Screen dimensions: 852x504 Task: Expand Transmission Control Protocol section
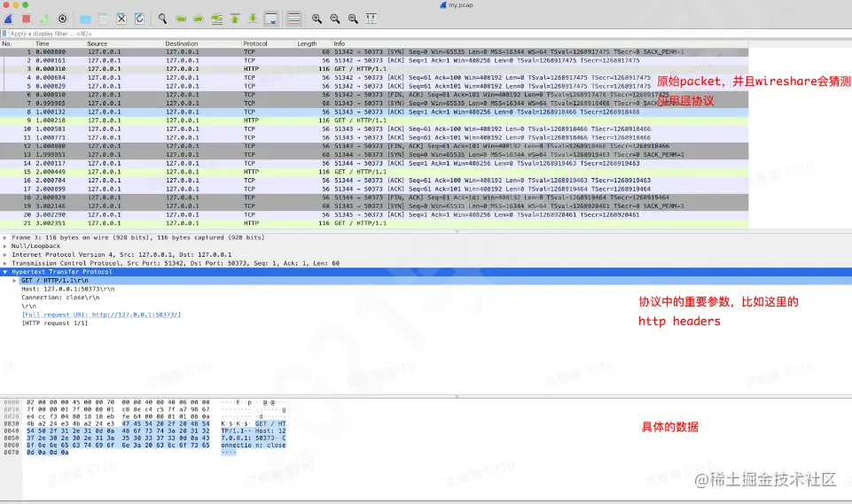[5, 263]
